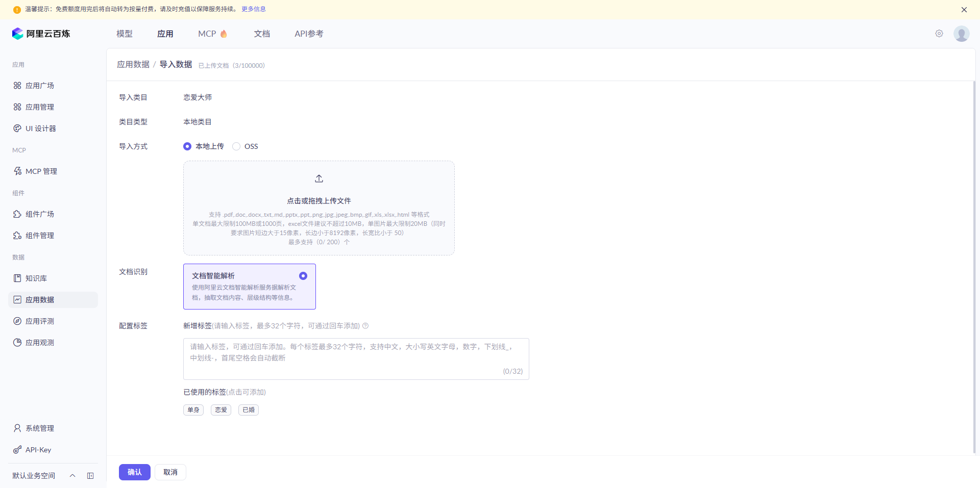
Task: Click the 组件管理 sidebar icon
Action: click(x=17, y=236)
